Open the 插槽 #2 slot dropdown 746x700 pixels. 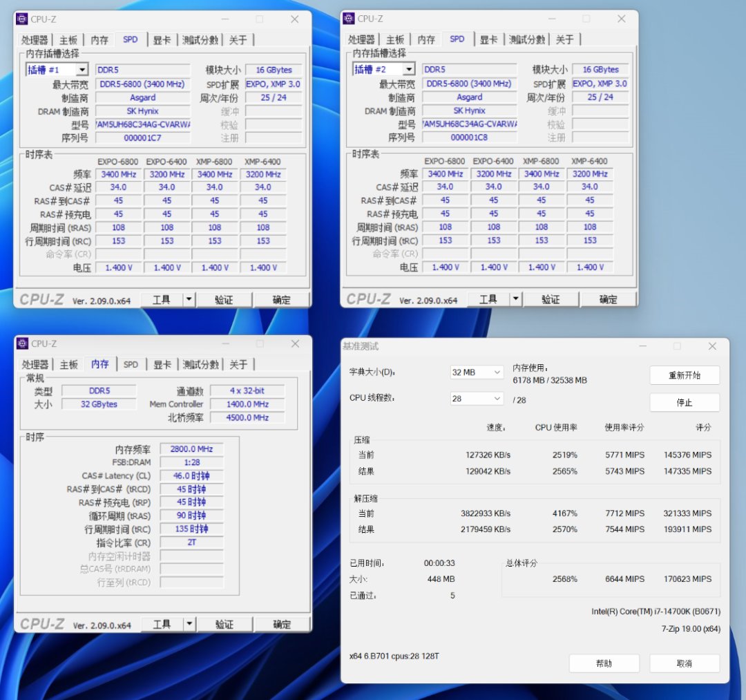[409, 70]
